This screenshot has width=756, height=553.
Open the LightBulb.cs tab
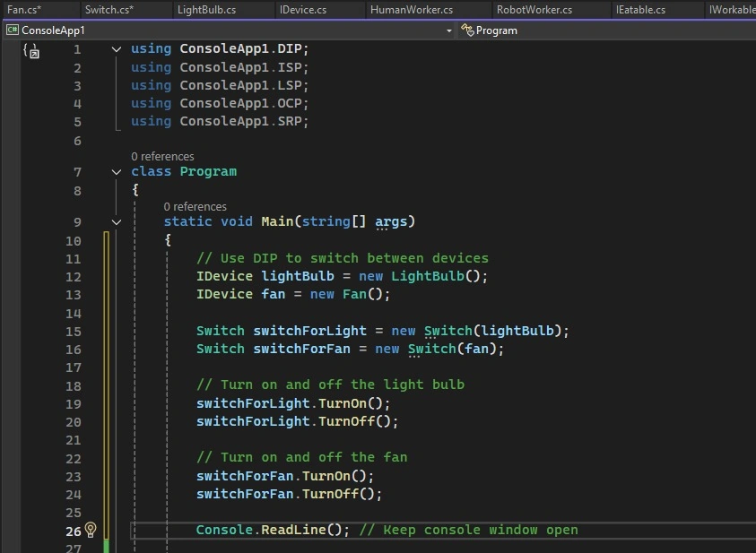pos(206,10)
